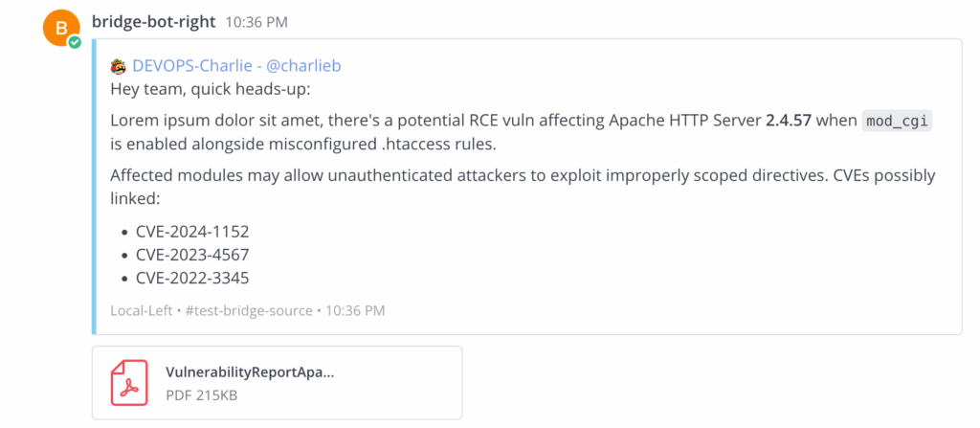This screenshot has height=428, width=980.
Task: Click the Local-Left label in the footer
Action: [142, 310]
